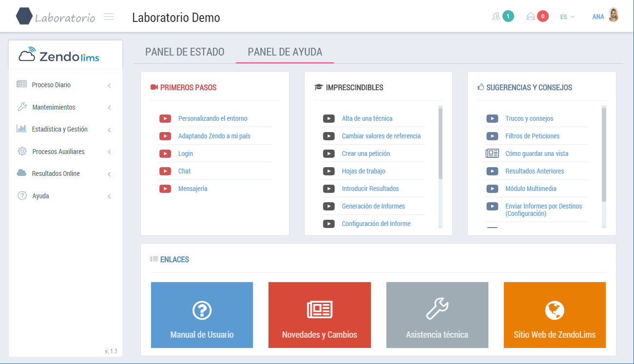The width and height of the screenshot is (634, 364).
Task: Open the Manual de Usuario tile
Action: click(202, 315)
